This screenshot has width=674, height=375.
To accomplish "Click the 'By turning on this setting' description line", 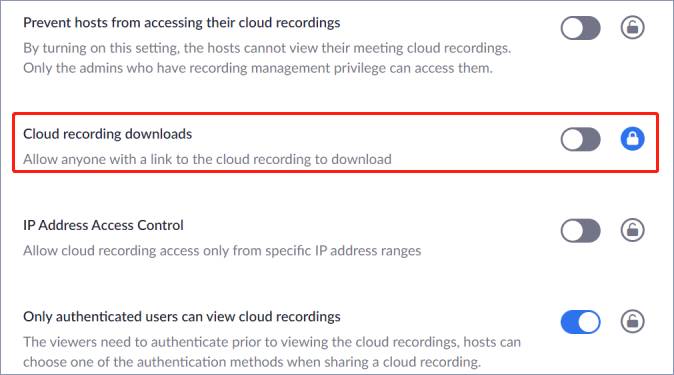I will [267, 48].
